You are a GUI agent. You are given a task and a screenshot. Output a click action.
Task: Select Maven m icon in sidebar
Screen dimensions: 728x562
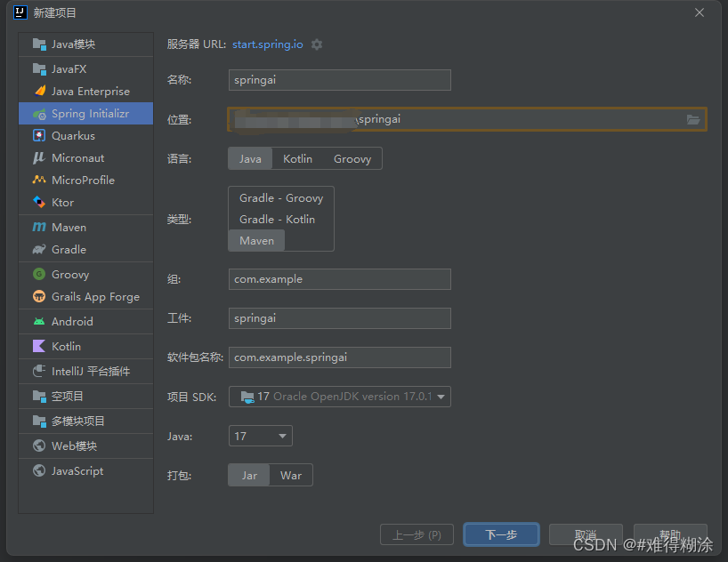pos(39,227)
